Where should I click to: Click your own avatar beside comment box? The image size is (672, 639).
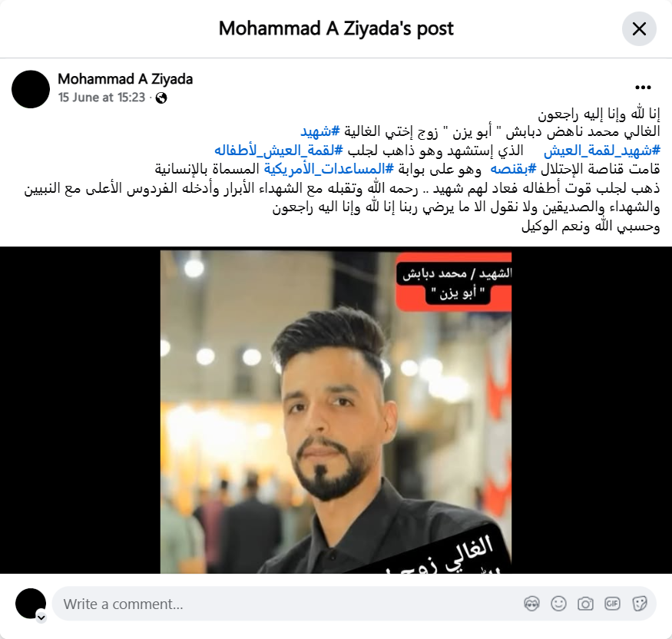(31, 604)
